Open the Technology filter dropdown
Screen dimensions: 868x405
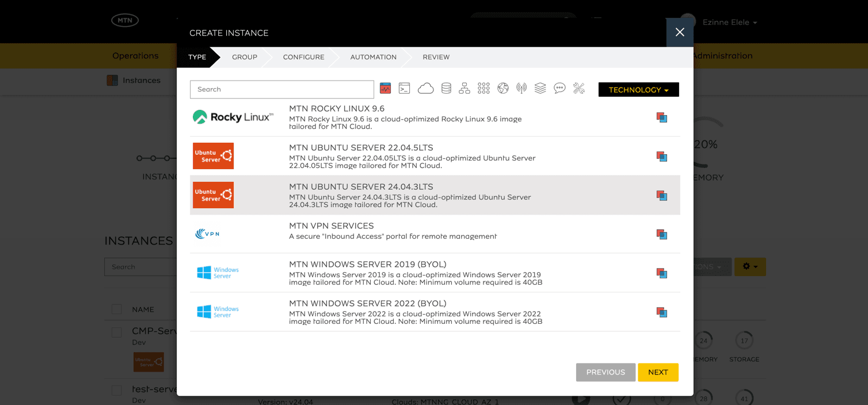coord(638,90)
